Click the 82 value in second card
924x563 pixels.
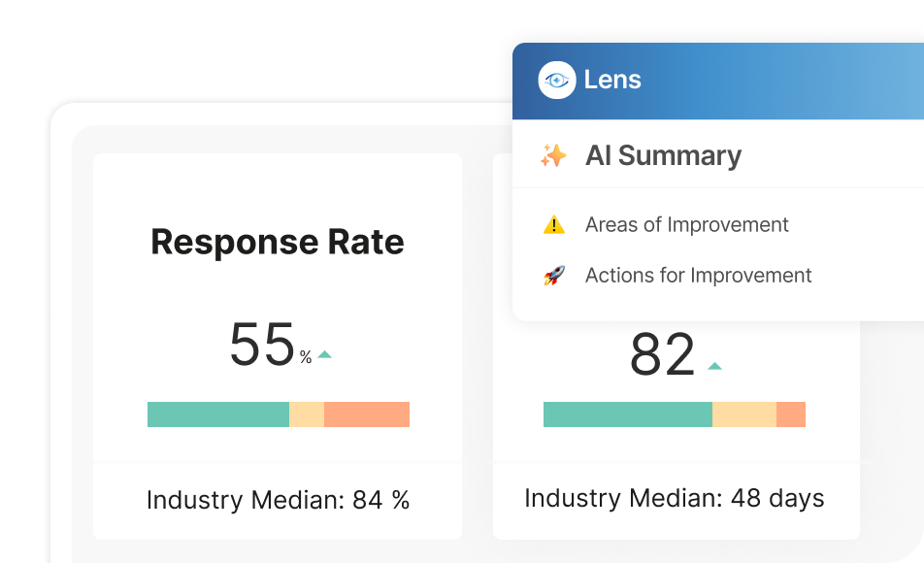tap(663, 355)
